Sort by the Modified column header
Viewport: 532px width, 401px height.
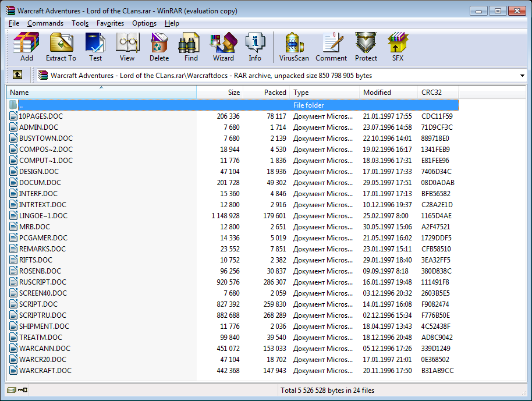pyautogui.click(x=388, y=93)
